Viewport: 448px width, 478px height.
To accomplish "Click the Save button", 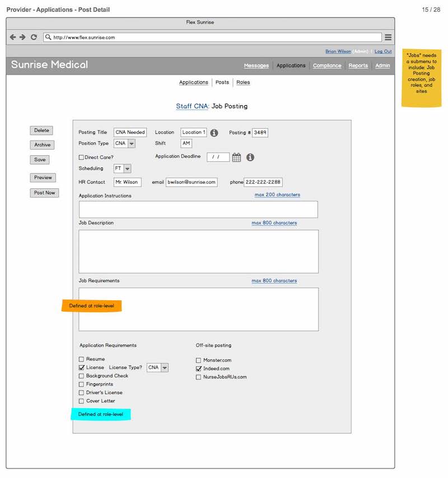I will 40,160.
